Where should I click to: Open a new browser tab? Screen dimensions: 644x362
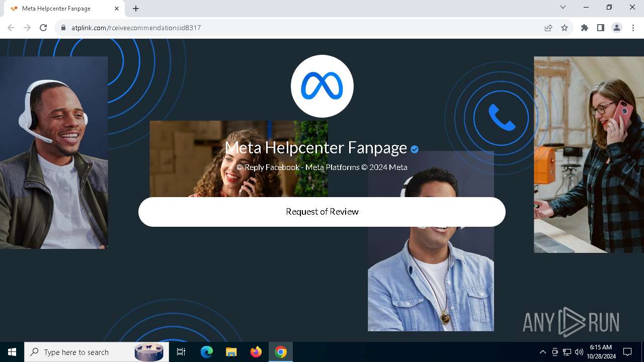[136, 9]
